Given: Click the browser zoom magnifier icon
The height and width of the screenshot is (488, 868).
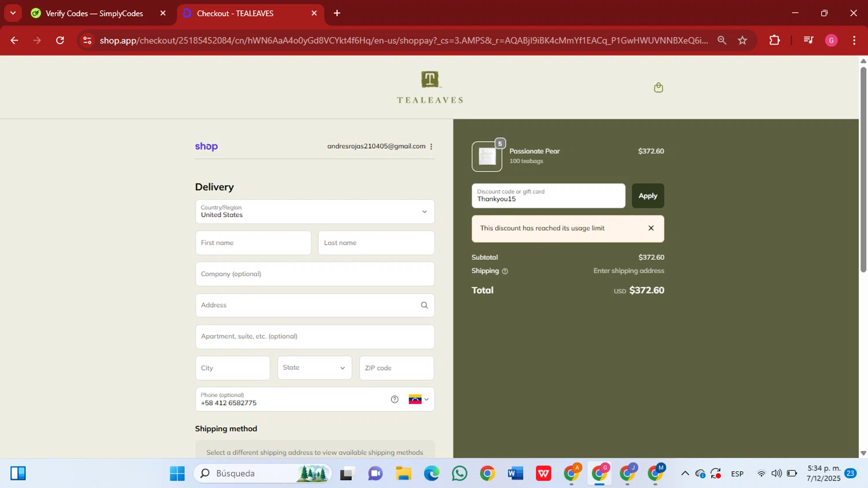Looking at the screenshot, I should click(x=722, y=41).
